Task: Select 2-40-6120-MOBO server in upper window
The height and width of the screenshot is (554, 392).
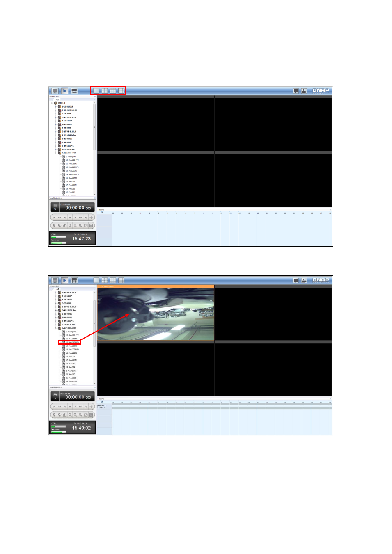Action: pyautogui.click(x=68, y=110)
